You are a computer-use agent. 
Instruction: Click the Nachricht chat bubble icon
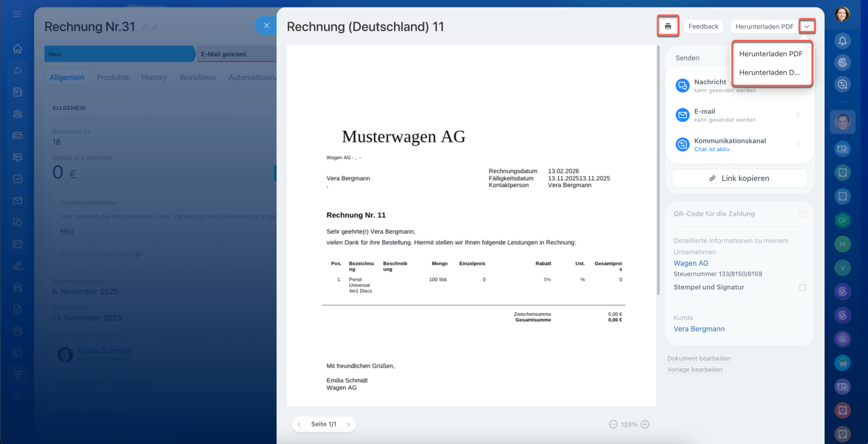tap(682, 85)
